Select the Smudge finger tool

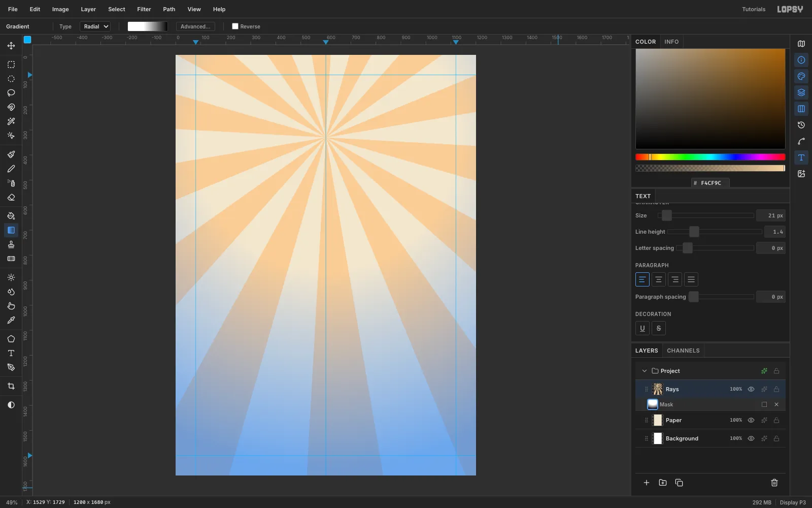click(11, 306)
